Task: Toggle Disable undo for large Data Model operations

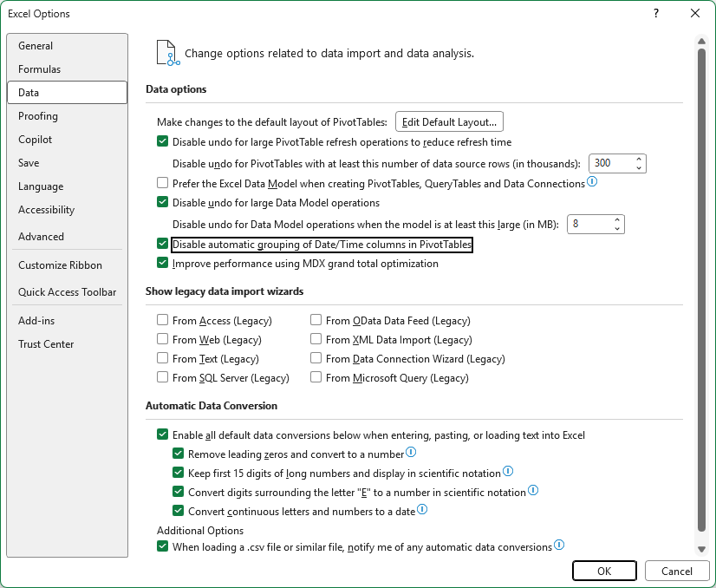Action: 163,202
